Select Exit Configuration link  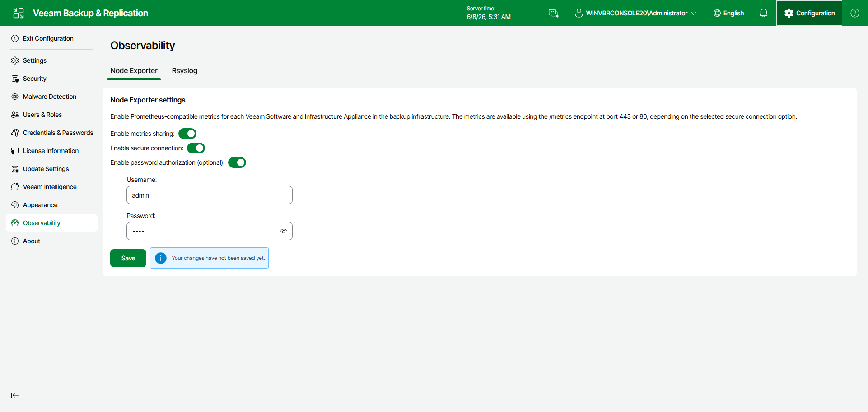click(x=48, y=38)
